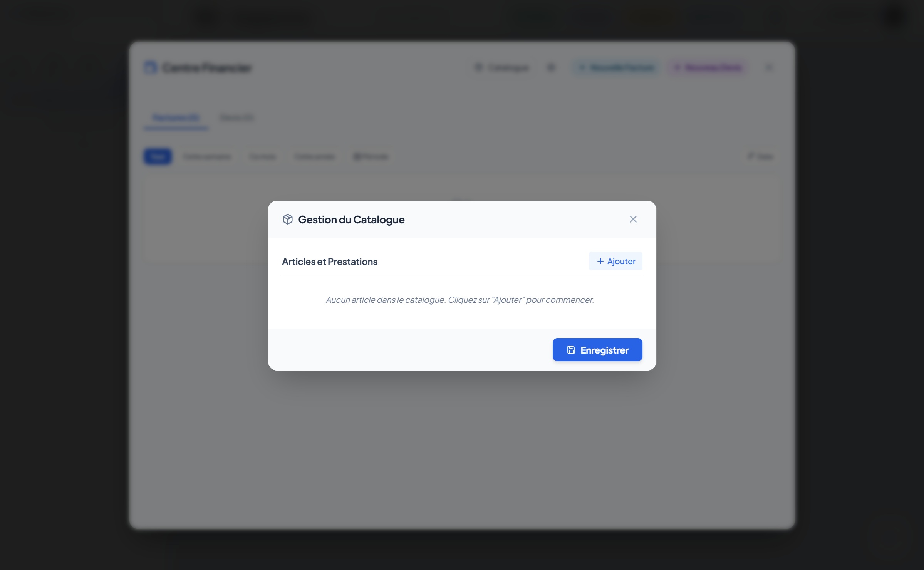Close the Centre Financier panel

click(769, 68)
